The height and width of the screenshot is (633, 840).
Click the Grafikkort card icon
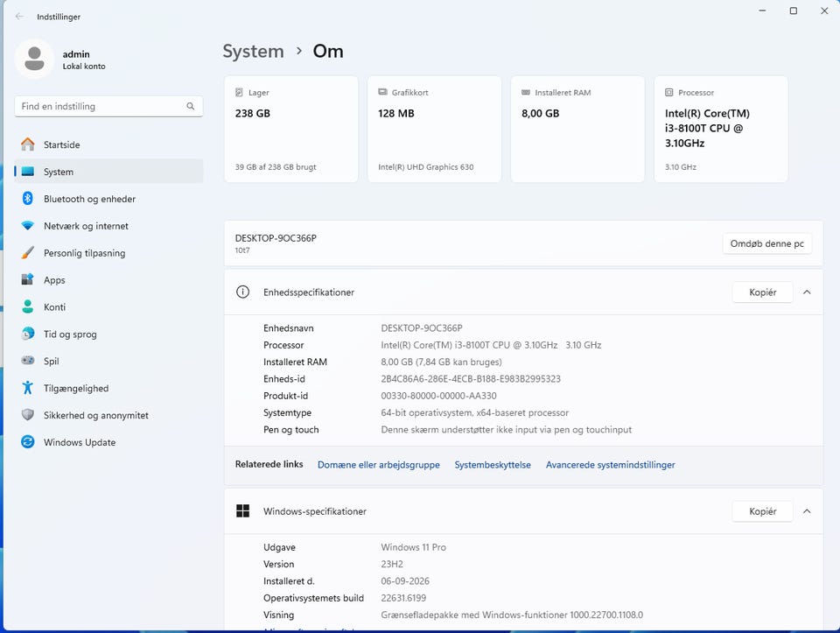(x=382, y=92)
